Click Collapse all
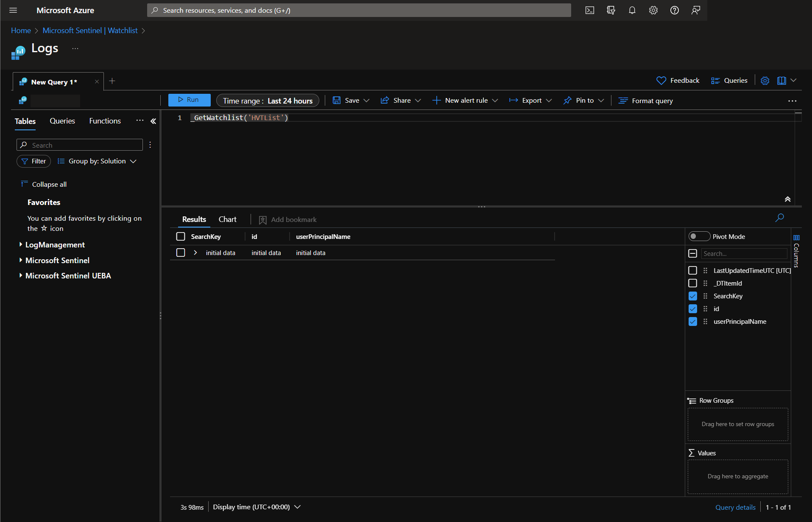The width and height of the screenshot is (812, 522). pyautogui.click(x=44, y=184)
